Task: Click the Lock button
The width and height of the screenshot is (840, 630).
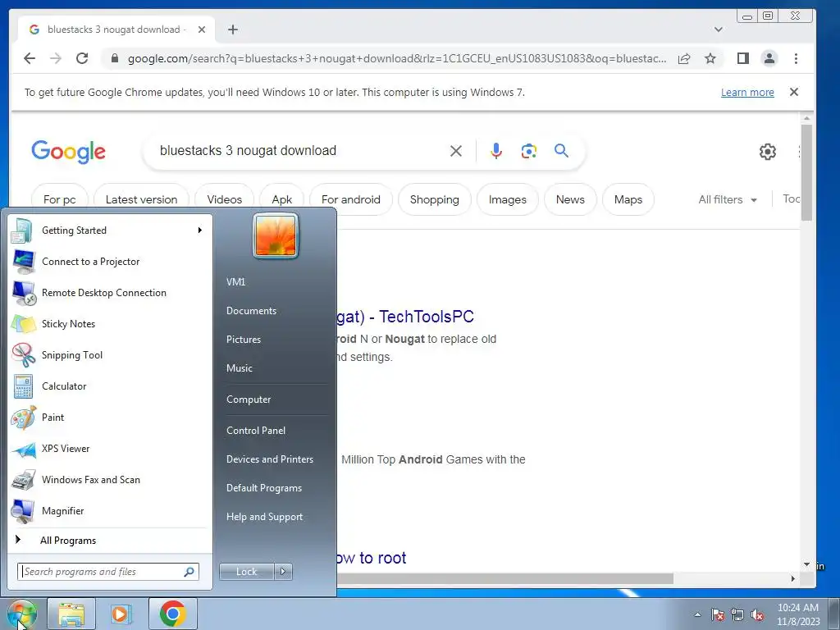Action: pyautogui.click(x=247, y=572)
